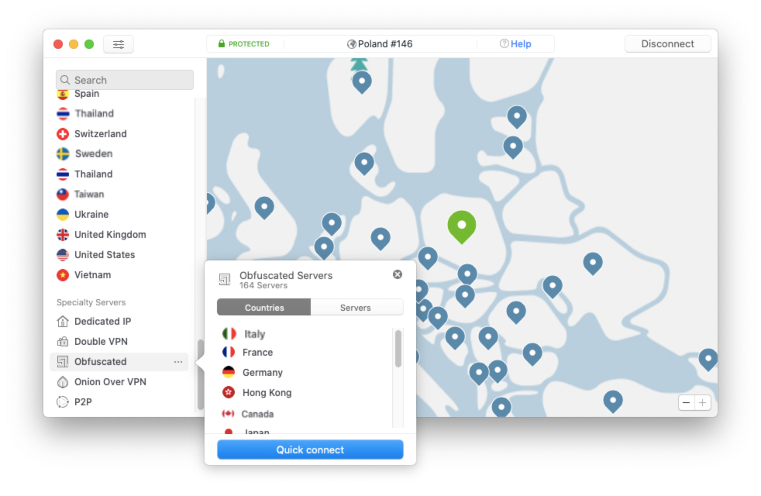Click the Ukraine flag icon
This screenshot has height=496, width=761.
coord(63,215)
